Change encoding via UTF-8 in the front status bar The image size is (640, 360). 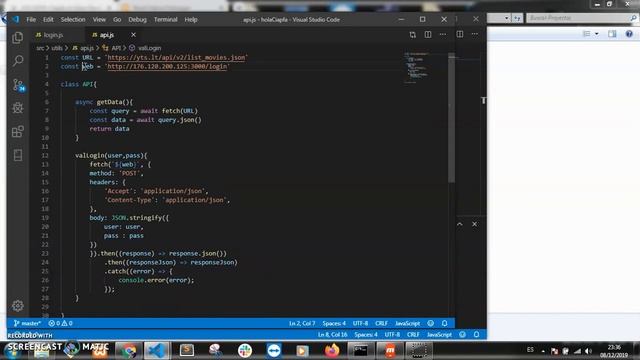[360, 323]
